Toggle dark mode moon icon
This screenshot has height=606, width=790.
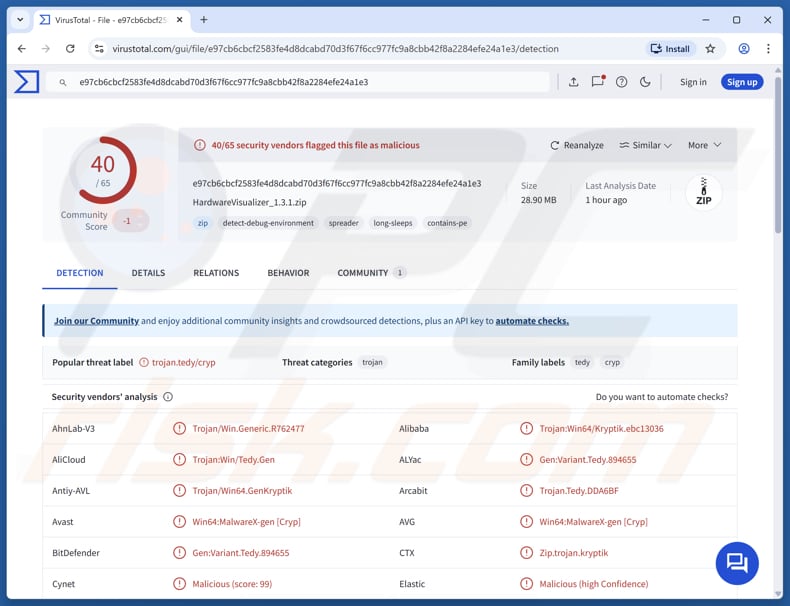645,82
